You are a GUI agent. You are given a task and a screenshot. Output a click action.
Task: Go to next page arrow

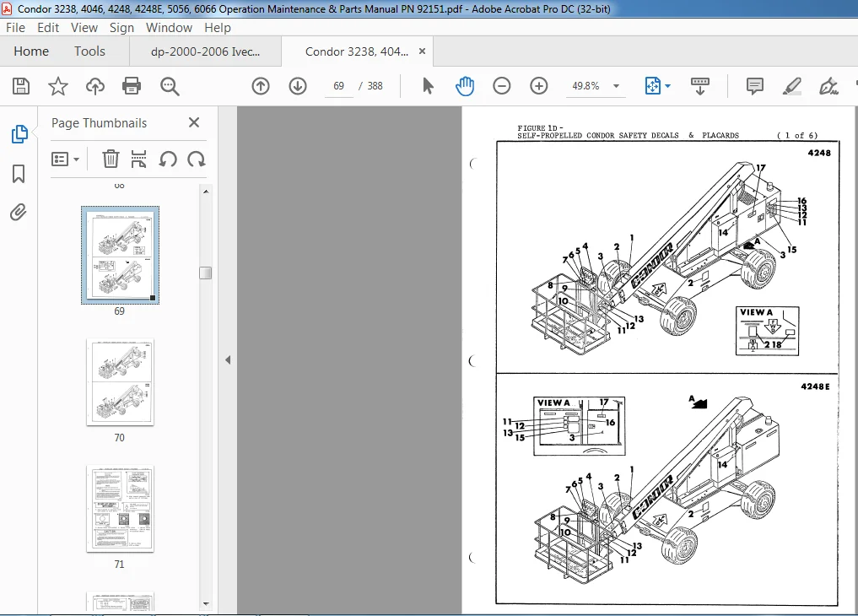pyautogui.click(x=298, y=86)
